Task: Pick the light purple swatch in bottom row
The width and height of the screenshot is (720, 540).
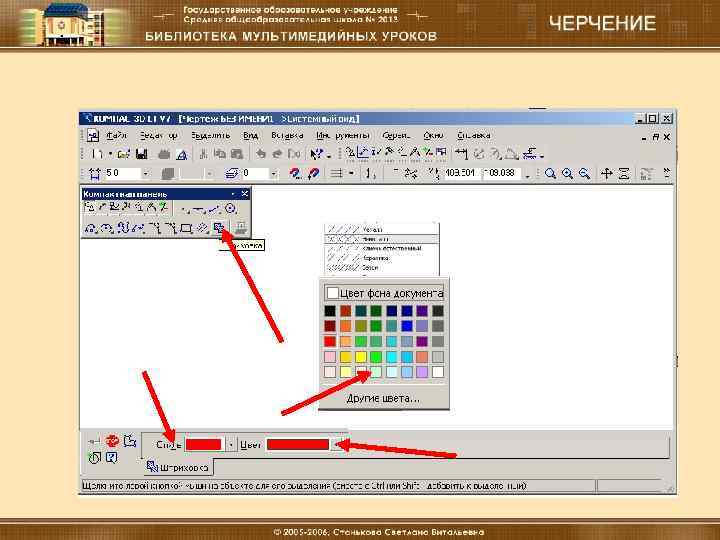Action: (422, 371)
